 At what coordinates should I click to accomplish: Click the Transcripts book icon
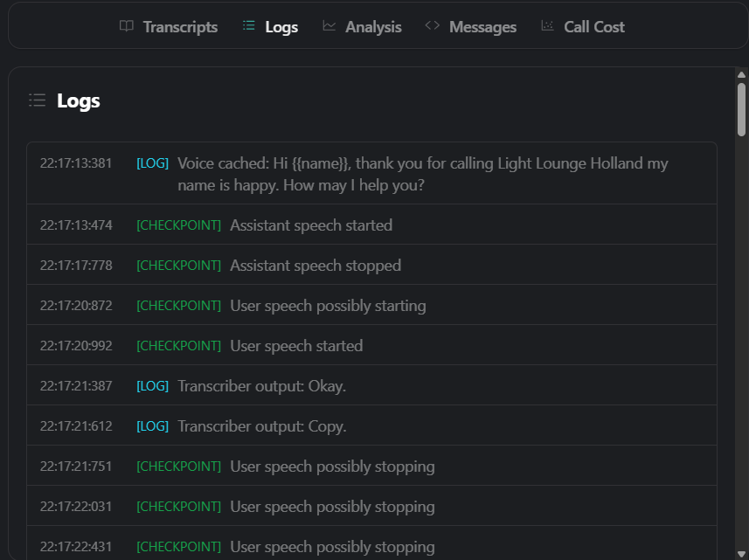tap(126, 26)
